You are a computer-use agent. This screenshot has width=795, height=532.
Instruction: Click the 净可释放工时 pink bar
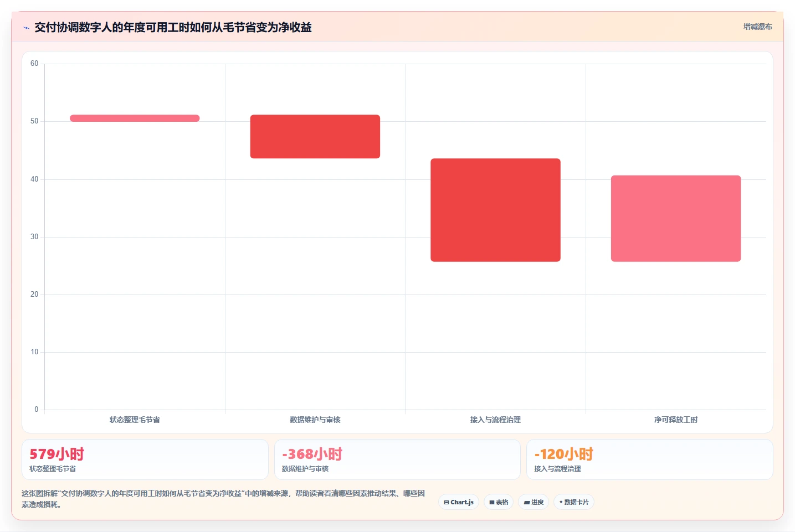[x=676, y=219]
